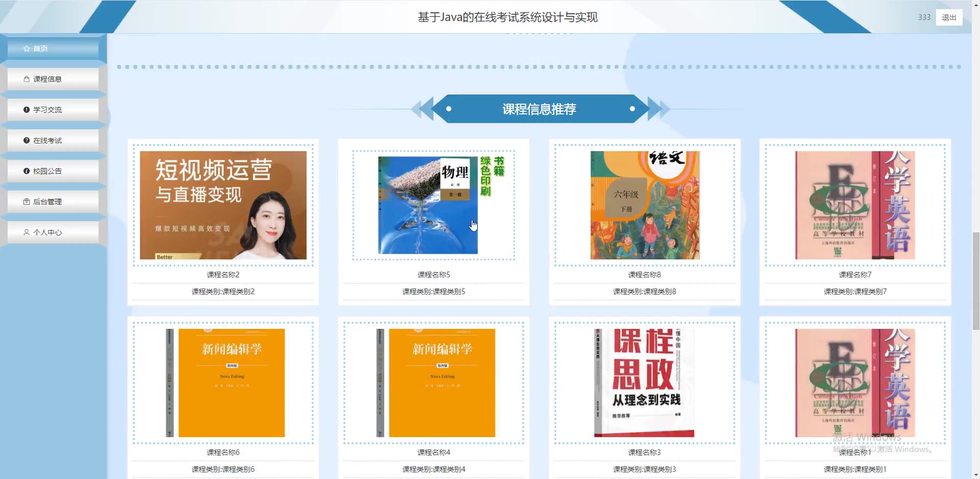980x479 pixels.
Task: Click the title 课程名称4
Action: click(x=434, y=452)
